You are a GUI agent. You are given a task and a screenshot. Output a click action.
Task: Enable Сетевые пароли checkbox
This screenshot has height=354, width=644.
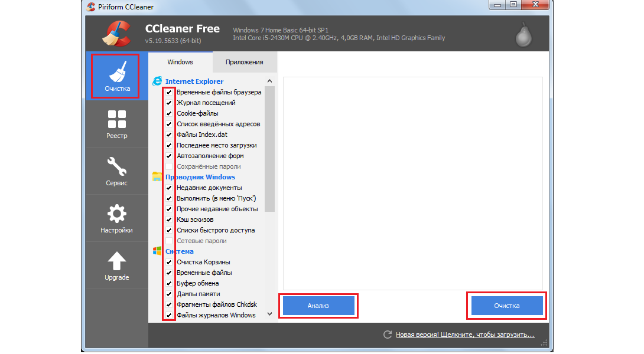coord(169,241)
